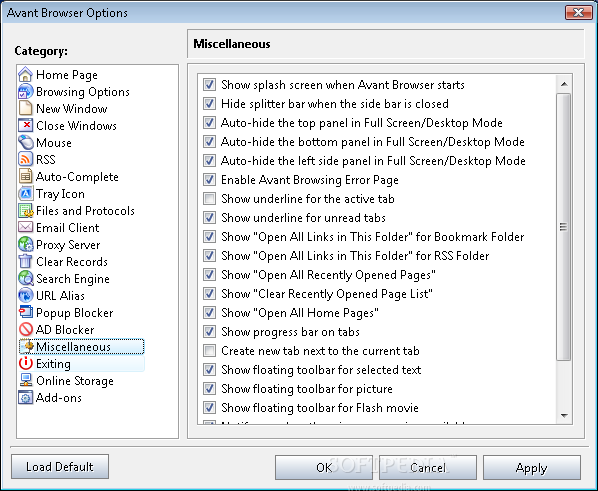Click the New Window page icon
The height and width of the screenshot is (491, 598).
click(x=26, y=108)
